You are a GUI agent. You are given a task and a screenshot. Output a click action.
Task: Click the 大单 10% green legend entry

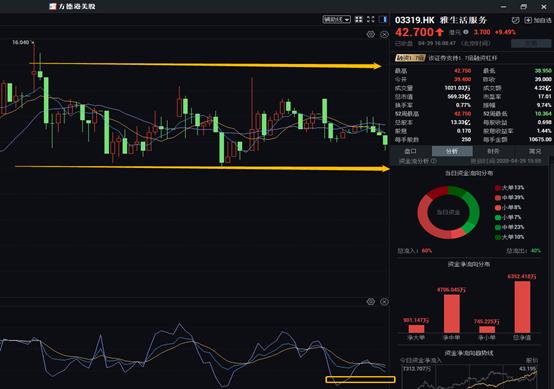[510, 237]
